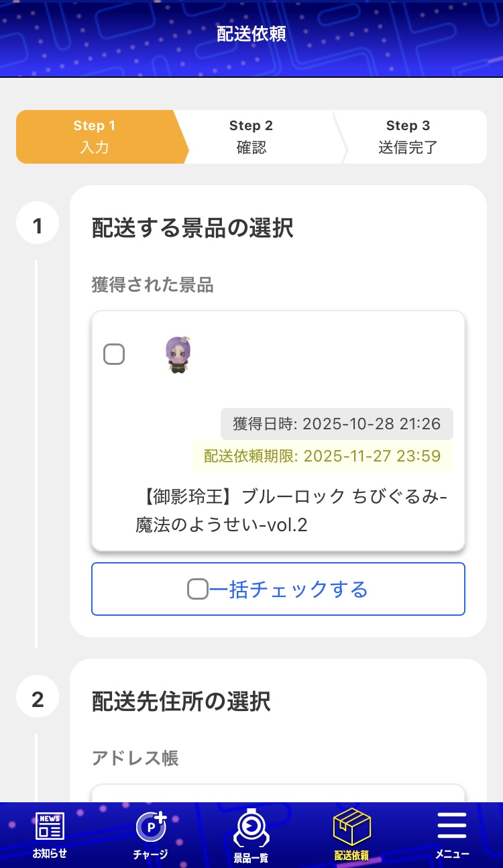Tap the 配送依頼期限 deadline badge
This screenshot has height=868, width=503.
[x=322, y=457]
